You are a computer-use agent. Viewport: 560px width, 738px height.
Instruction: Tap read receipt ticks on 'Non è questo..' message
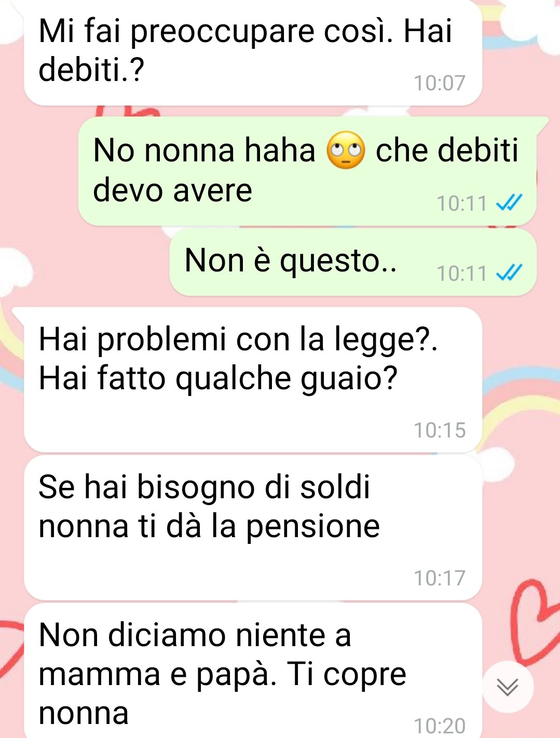508,273
